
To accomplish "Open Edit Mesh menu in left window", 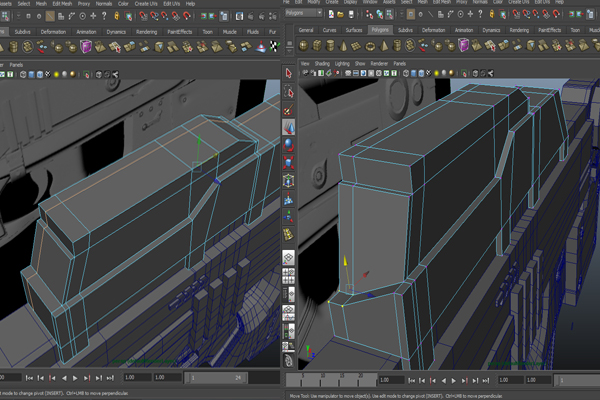I will [62, 3].
